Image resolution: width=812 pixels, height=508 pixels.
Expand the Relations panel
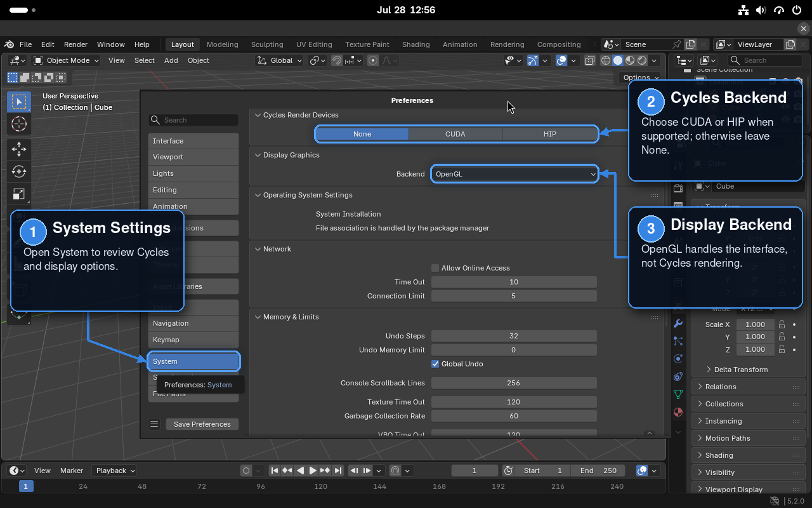pos(747,387)
